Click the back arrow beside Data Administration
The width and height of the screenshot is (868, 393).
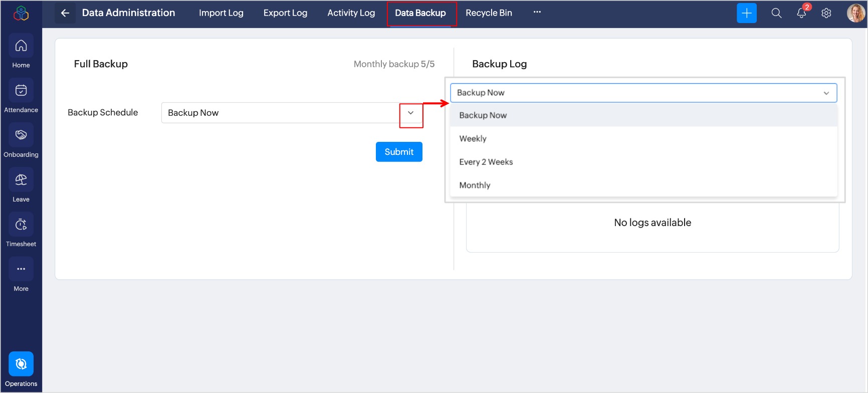pyautogui.click(x=65, y=13)
